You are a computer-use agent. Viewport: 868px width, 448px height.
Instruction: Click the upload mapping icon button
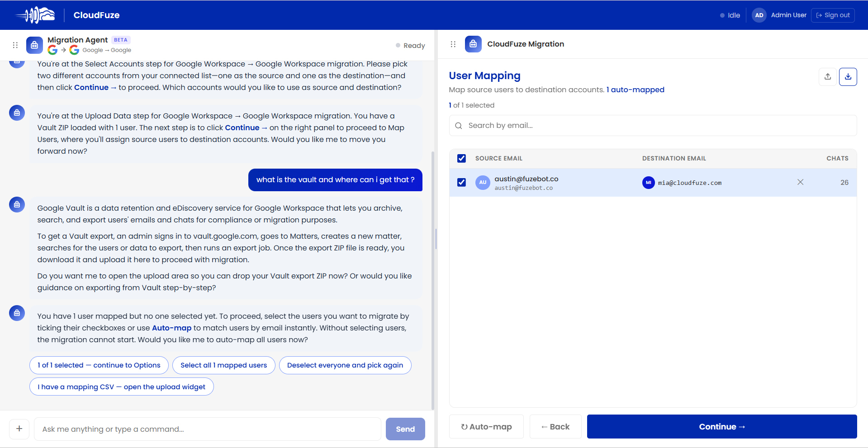click(x=828, y=76)
